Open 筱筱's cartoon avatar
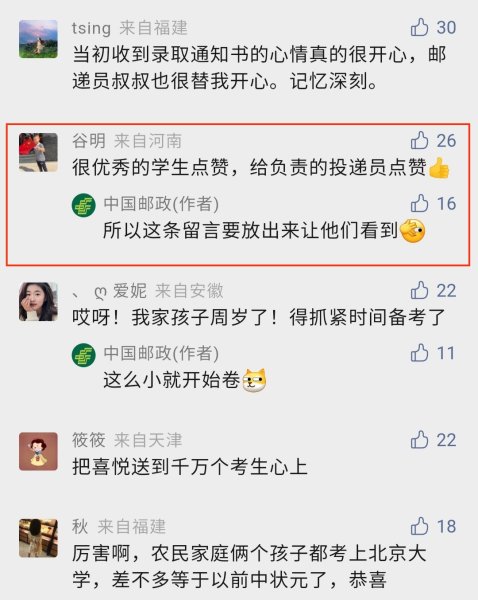Image resolution: width=478 pixels, height=600 pixels. point(39,452)
